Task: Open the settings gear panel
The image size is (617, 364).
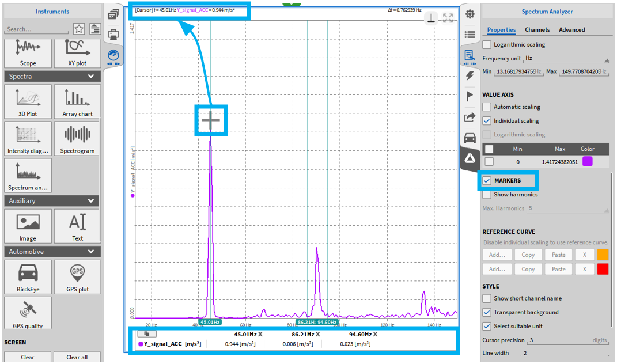Action: [470, 14]
